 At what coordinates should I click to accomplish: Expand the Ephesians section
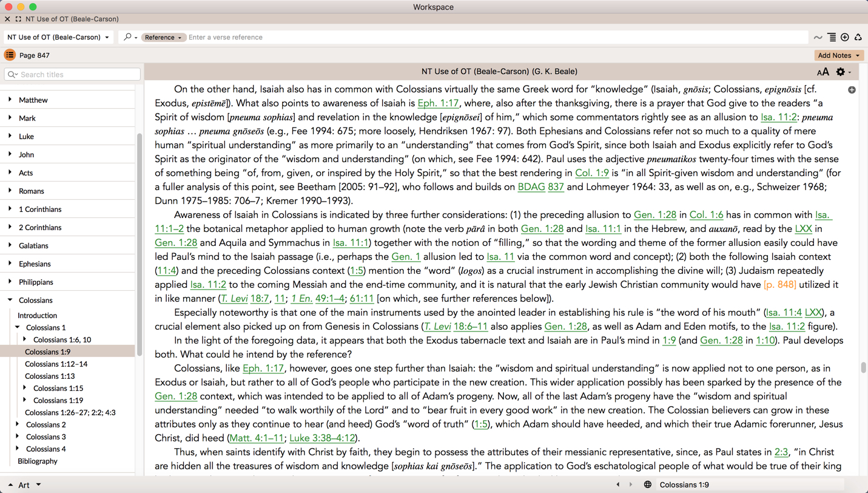click(10, 263)
